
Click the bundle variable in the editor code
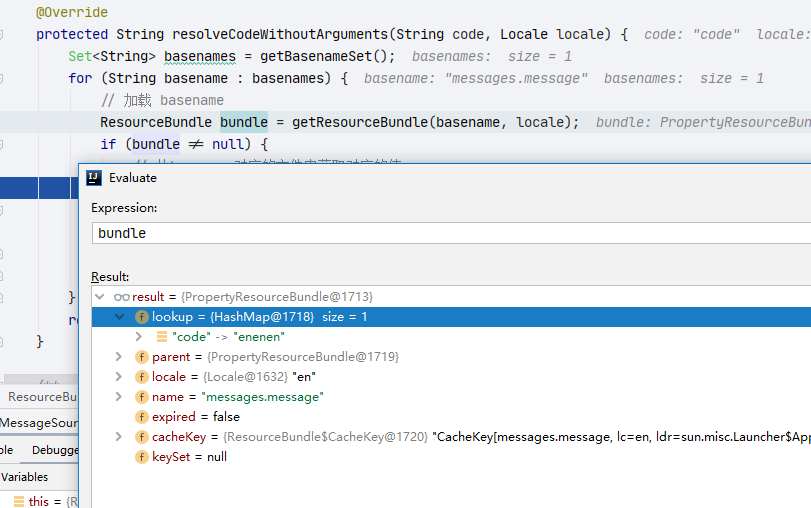point(243,122)
